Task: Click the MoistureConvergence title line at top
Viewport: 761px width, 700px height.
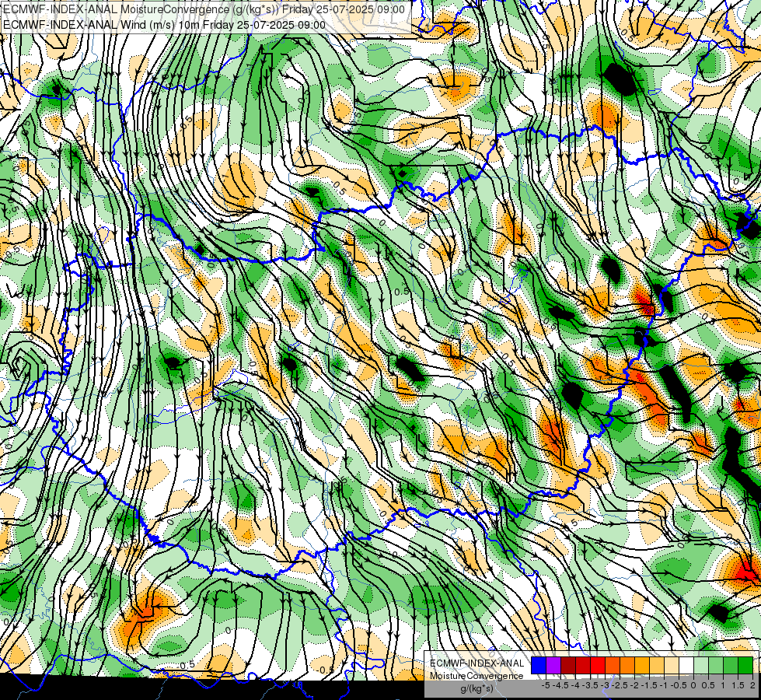Action: (x=204, y=9)
